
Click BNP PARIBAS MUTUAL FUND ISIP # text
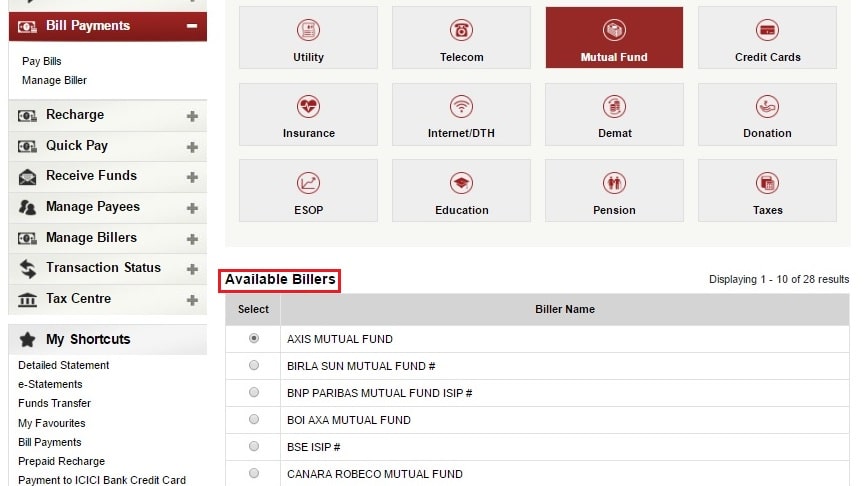tap(379, 394)
